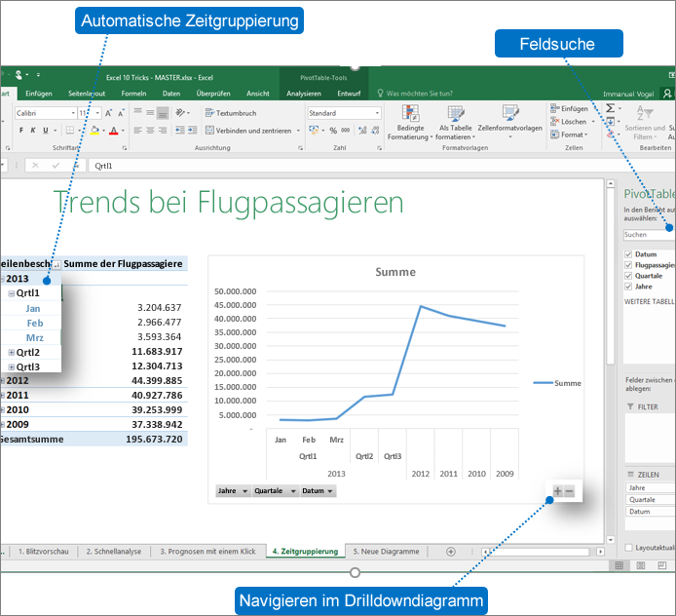
Task: Click Sortieren und Filtern
Action: pyautogui.click(x=645, y=123)
